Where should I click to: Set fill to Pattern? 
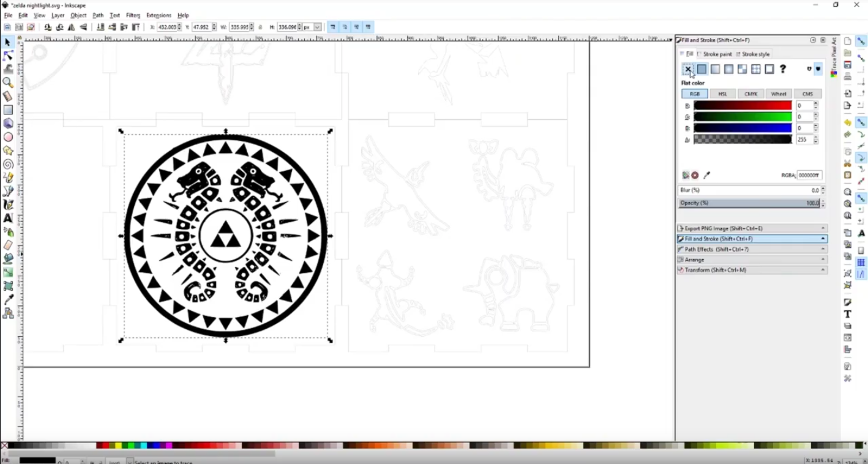point(755,69)
